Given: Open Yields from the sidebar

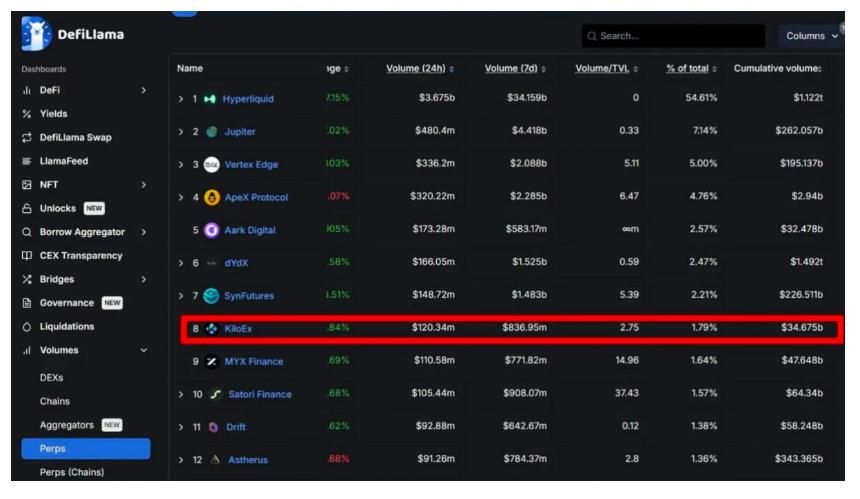Looking at the screenshot, I should coord(53,114).
